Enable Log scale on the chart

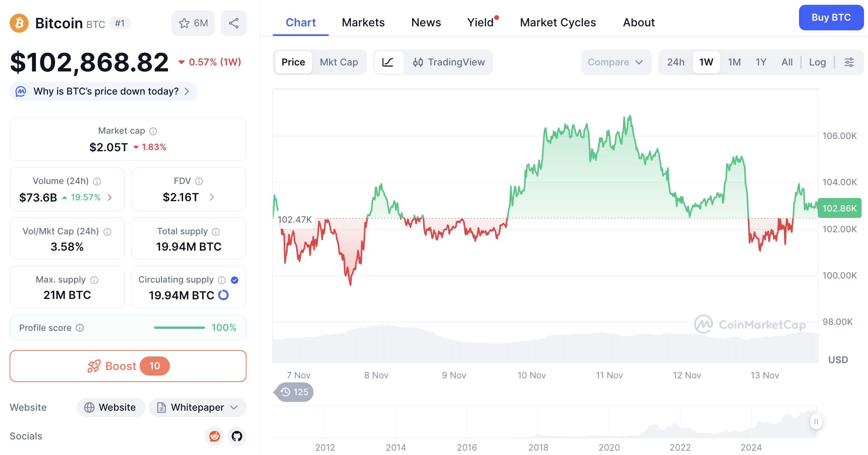[817, 62]
